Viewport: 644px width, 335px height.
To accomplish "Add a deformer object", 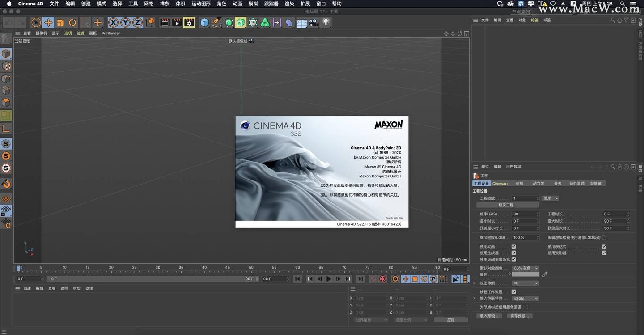I will [289, 22].
